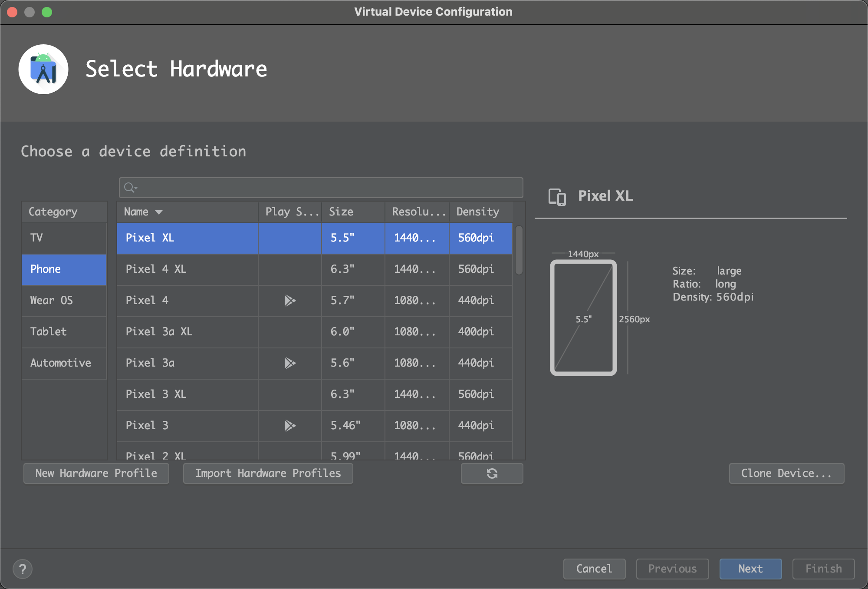Image resolution: width=868 pixels, height=589 pixels.
Task: Click the 1440... cell in Pixel 4 XL row
Action: (x=417, y=269)
